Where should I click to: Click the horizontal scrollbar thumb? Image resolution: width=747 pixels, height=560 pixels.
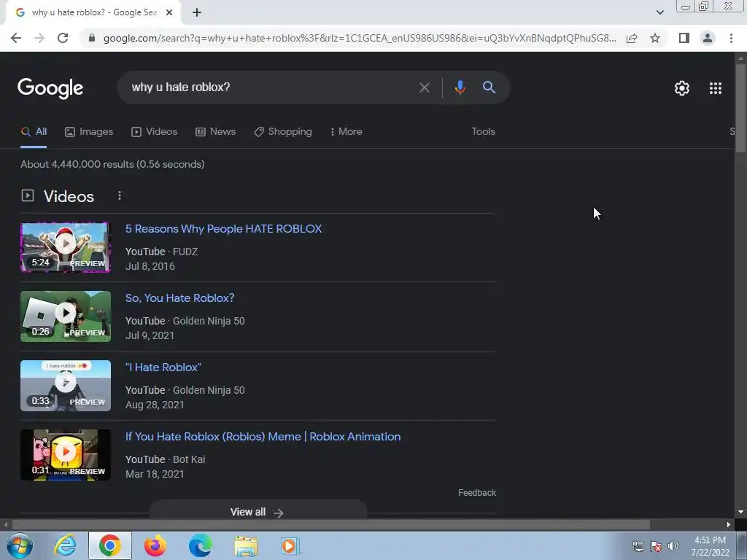click(x=330, y=525)
